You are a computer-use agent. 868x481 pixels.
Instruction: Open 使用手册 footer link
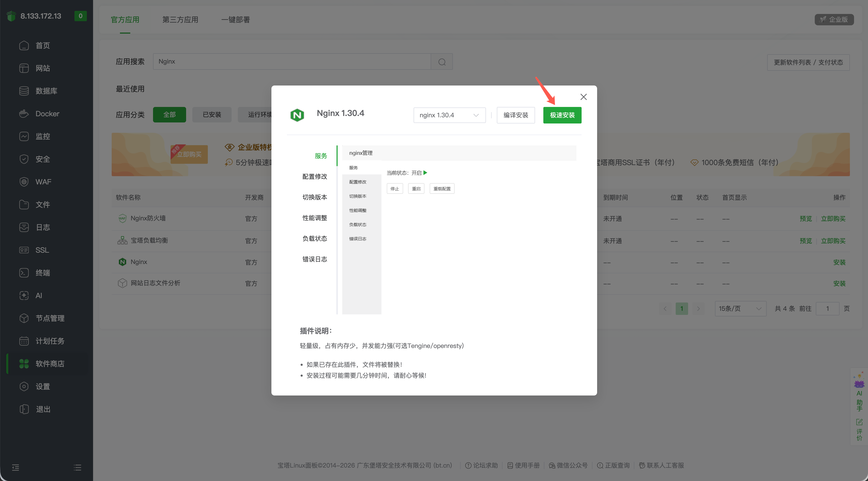coord(523,465)
